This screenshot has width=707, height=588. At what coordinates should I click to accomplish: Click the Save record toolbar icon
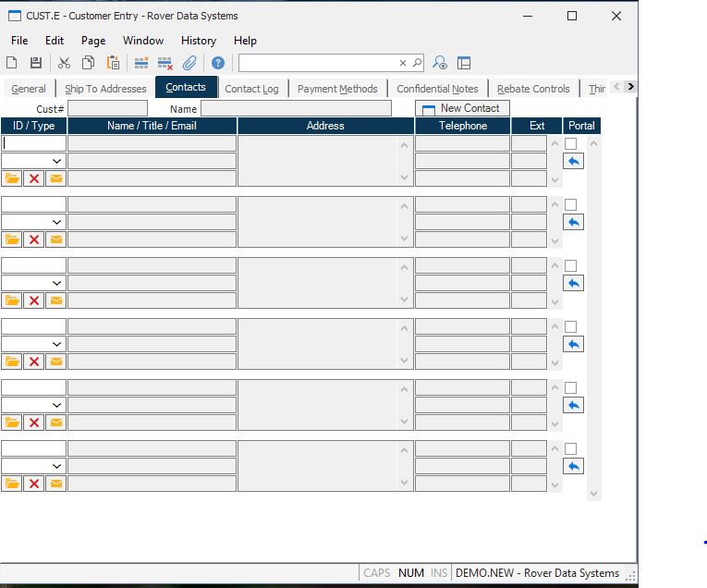36,63
